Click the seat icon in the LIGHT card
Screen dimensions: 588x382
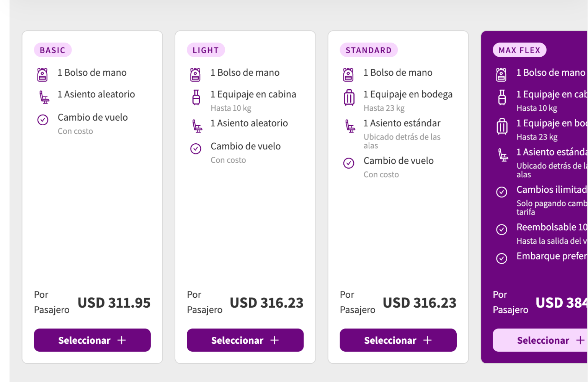[x=197, y=126]
